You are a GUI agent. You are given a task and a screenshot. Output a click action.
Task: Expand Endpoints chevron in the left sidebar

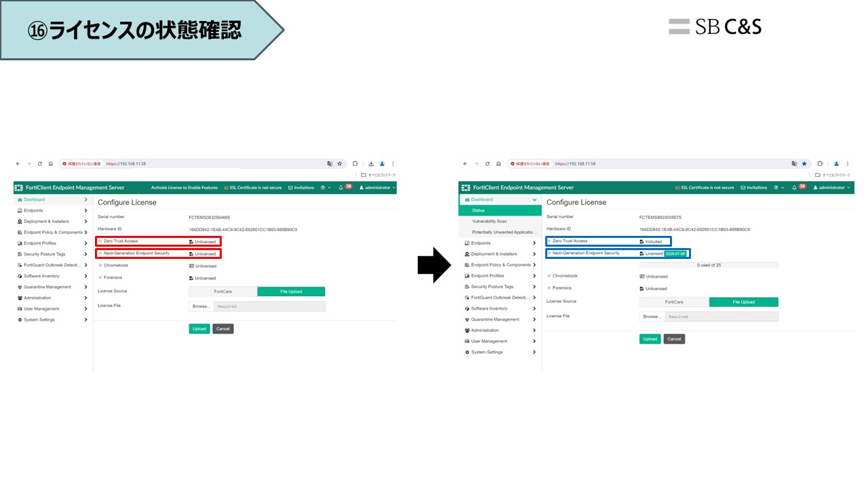85,211
